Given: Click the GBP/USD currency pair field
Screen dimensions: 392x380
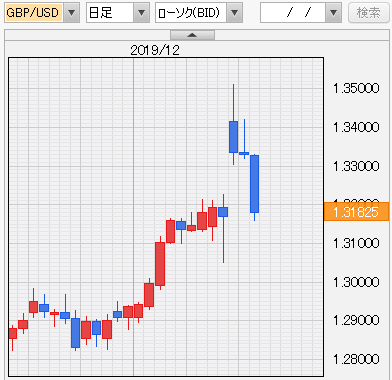Looking at the screenshot, I should click(34, 13).
